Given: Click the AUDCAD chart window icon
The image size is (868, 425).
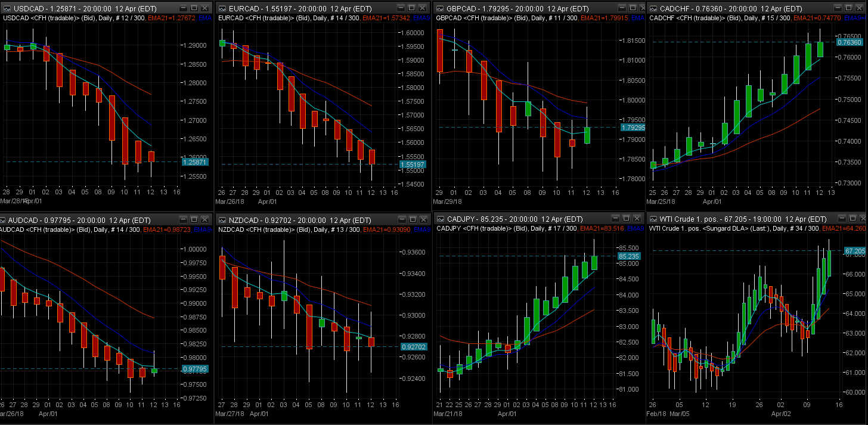Looking at the screenshot, I should click(4, 219).
